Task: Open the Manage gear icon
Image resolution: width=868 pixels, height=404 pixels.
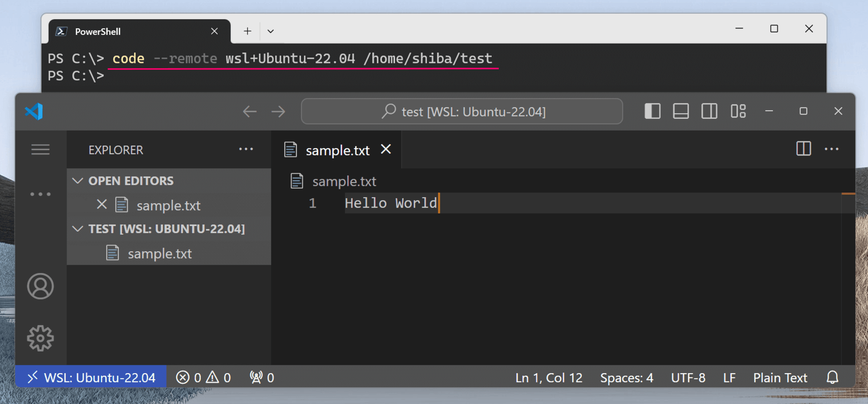Action: (40, 338)
